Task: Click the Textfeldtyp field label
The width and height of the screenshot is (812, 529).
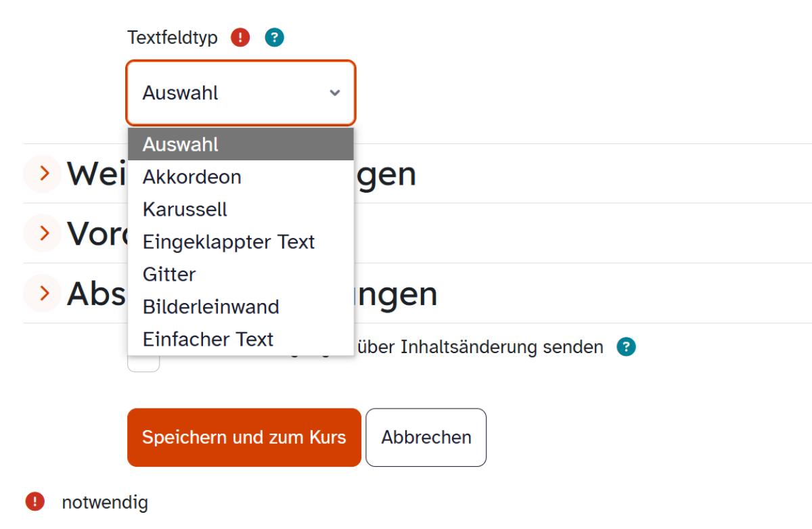Action: (173, 37)
